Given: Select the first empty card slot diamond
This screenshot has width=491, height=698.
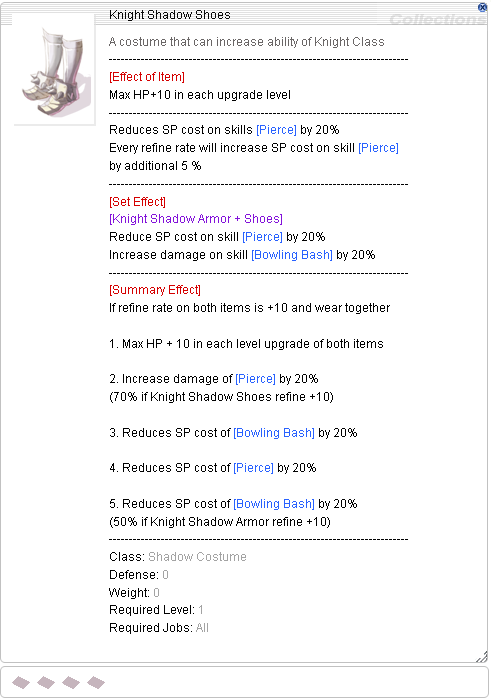Looking at the screenshot, I should pos(21,682).
